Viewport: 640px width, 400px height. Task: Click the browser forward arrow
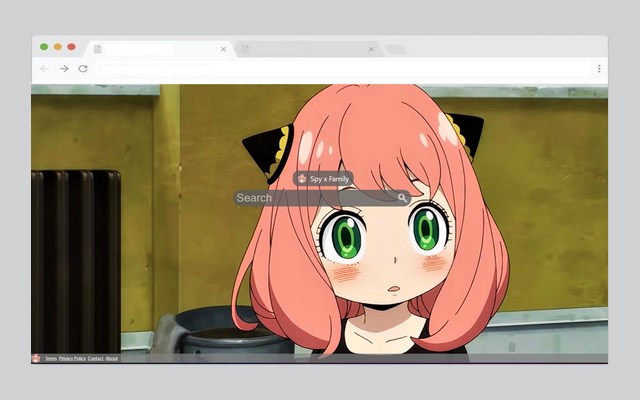[x=64, y=69]
